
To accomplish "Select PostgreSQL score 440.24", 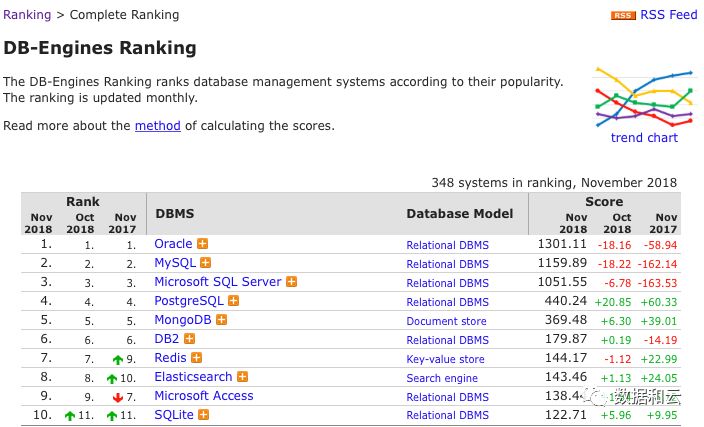I will click(x=566, y=301).
